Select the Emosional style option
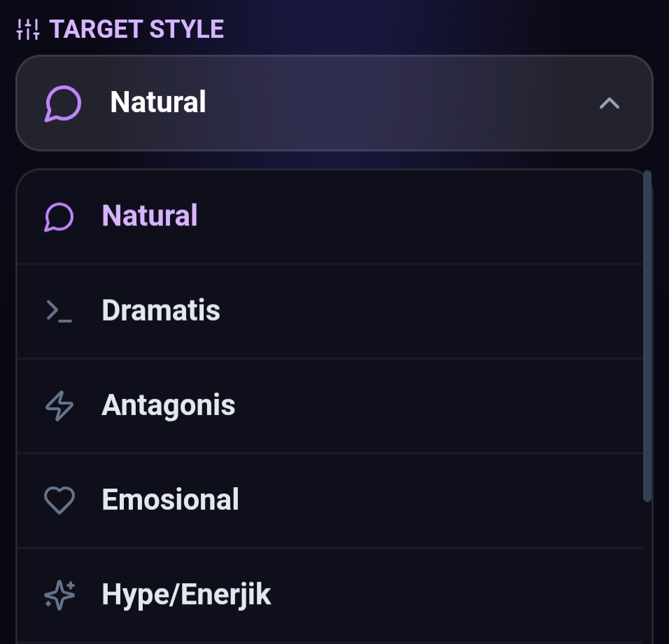This screenshot has height=644, width=669. 171,500
